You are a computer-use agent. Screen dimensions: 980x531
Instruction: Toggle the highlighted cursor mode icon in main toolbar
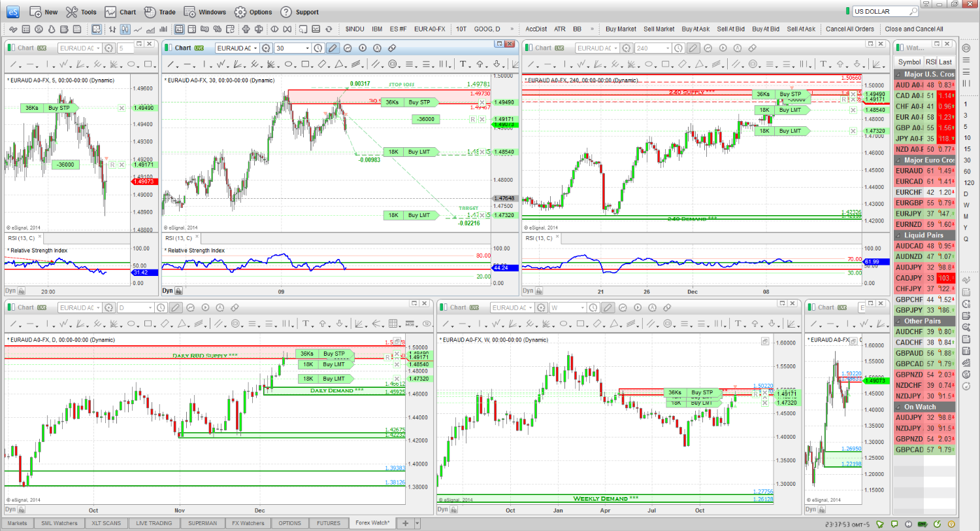click(x=97, y=29)
